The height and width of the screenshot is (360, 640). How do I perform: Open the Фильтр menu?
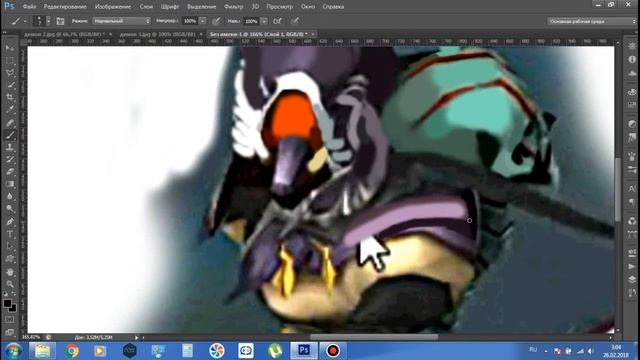[x=233, y=7]
